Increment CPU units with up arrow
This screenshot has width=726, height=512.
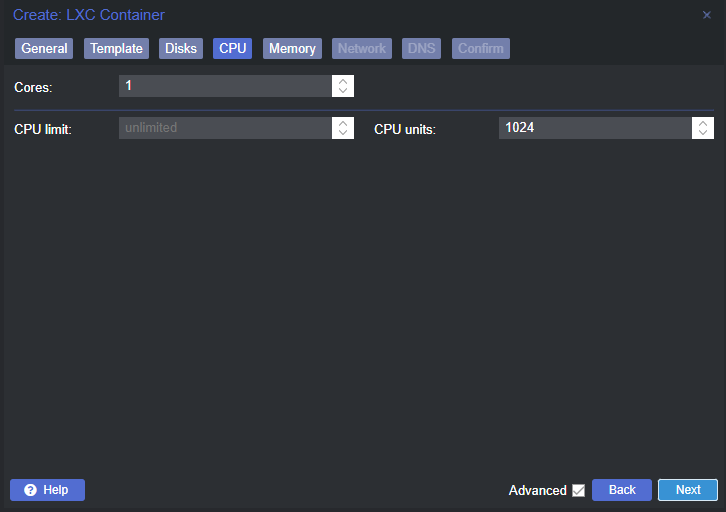pyautogui.click(x=703, y=123)
